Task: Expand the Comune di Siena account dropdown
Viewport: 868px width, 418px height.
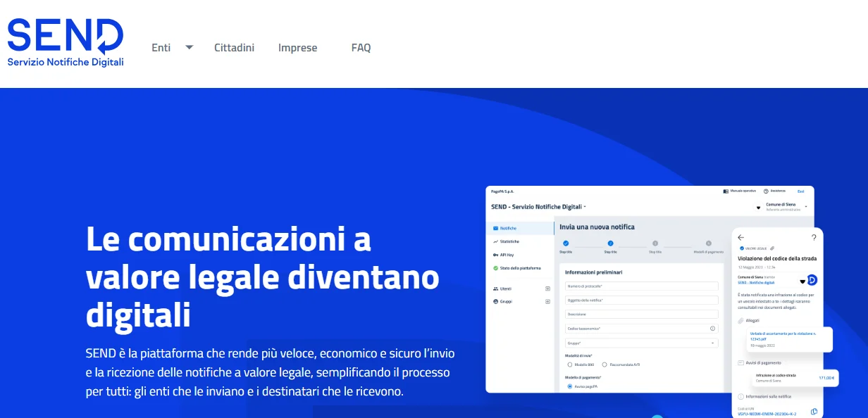Action: click(x=805, y=208)
